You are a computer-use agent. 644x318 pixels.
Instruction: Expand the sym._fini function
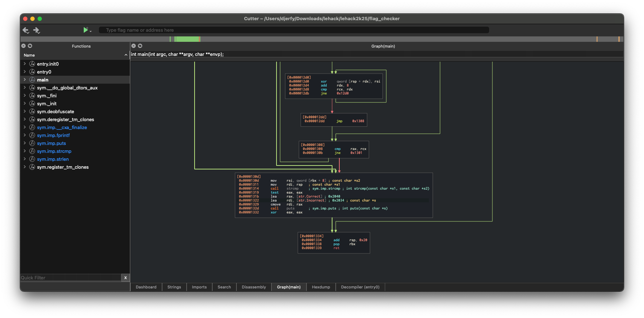click(25, 96)
